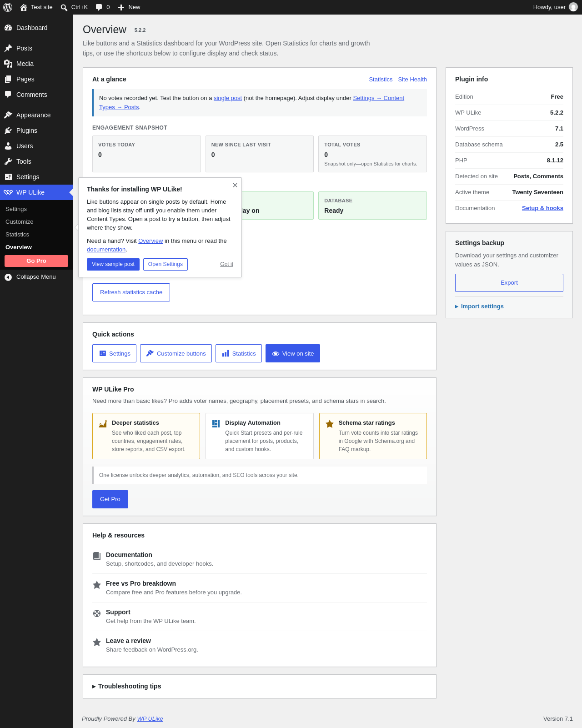The width and height of the screenshot is (582, 728).
Task: Click the Comments icon in sidebar
Action: (8, 95)
